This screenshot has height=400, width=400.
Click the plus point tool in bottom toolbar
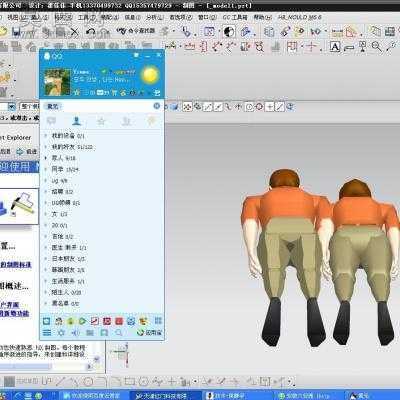(x=171, y=381)
